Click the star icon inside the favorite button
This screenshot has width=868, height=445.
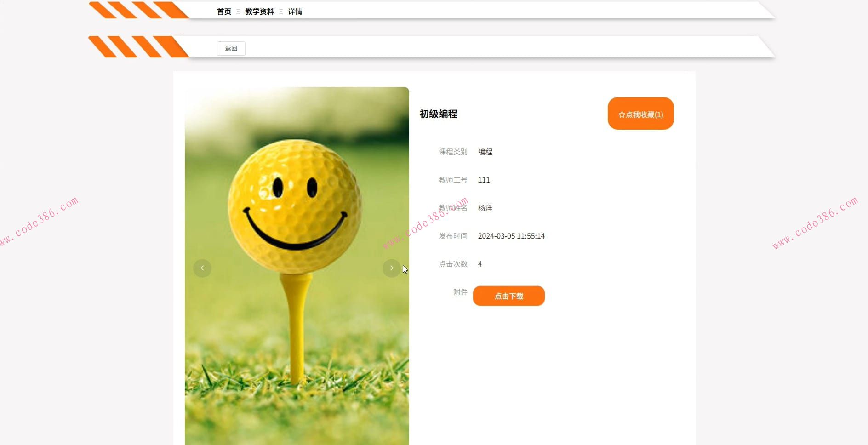tap(621, 114)
